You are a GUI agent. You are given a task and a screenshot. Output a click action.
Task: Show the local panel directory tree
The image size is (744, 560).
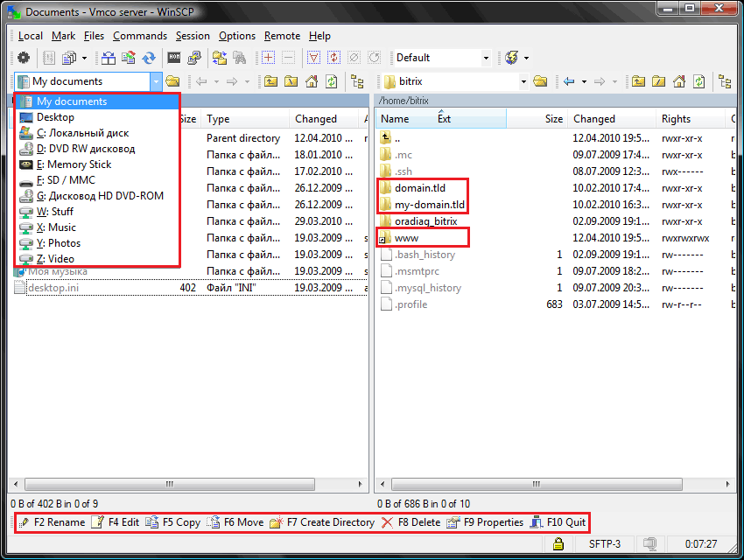[x=357, y=81]
